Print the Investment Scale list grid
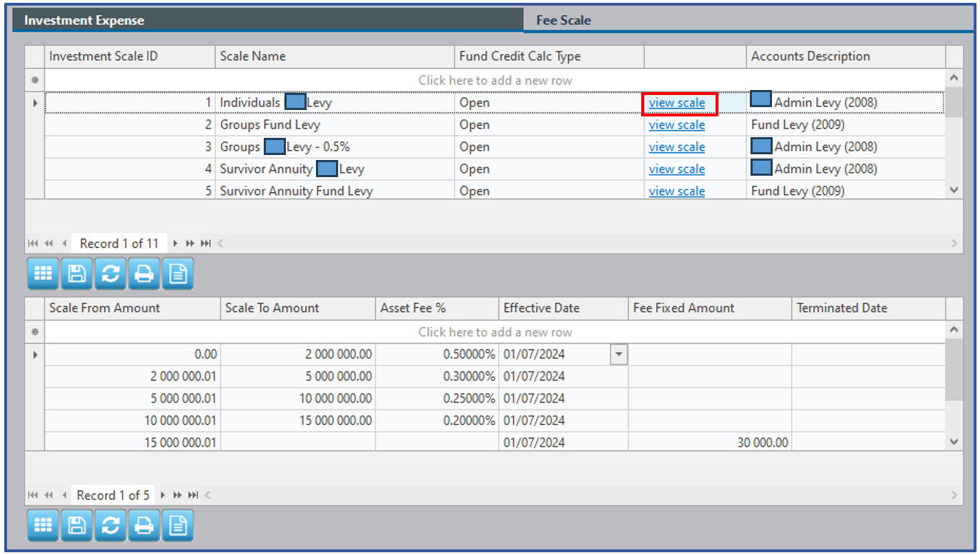Screen dimensions: 980x555 pyautogui.click(x=144, y=274)
